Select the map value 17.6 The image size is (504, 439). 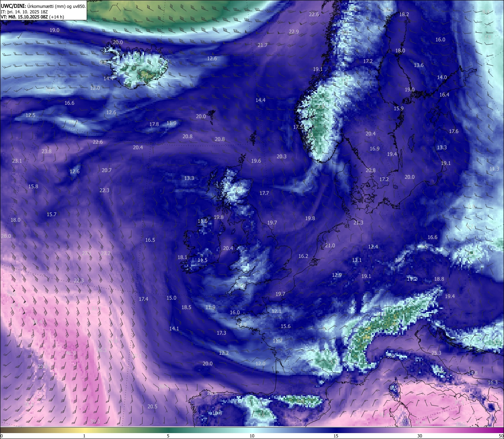point(454,131)
